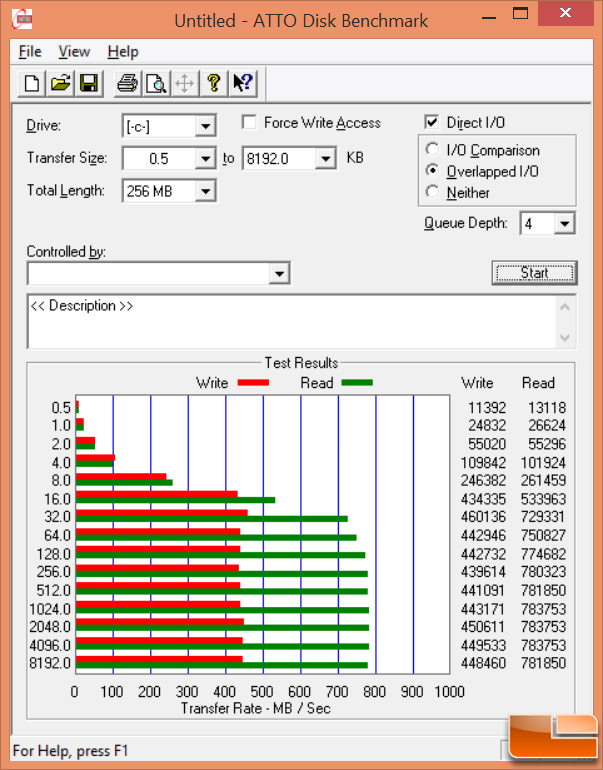Click the Read value 533963 for 16.0 KB
This screenshot has width=603, height=770.
pyautogui.click(x=543, y=499)
